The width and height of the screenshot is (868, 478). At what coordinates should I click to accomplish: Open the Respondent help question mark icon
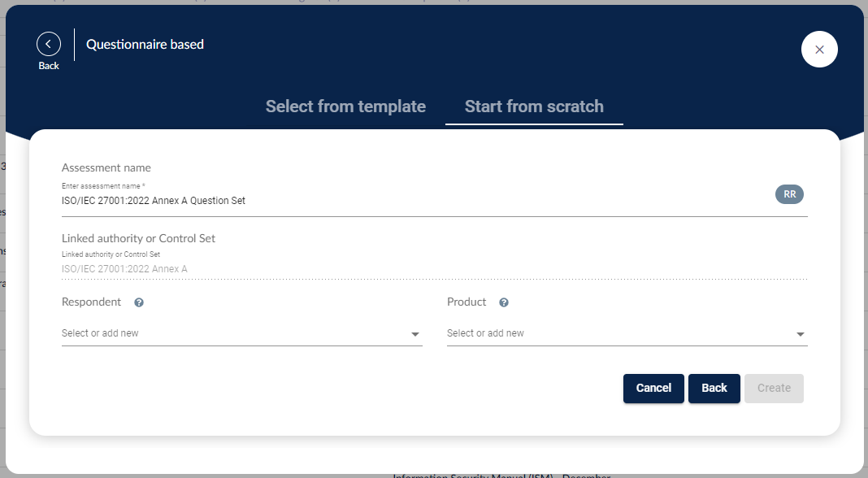coord(139,302)
